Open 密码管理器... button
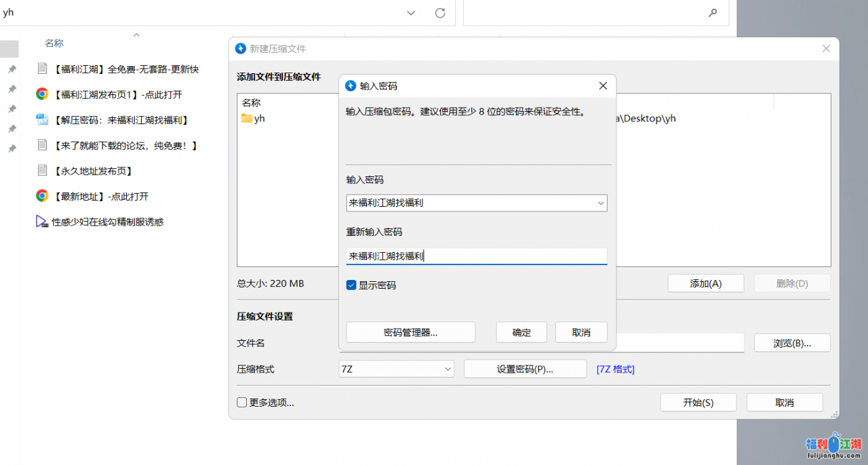This screenshot has height=465, width=868. point(410,332)
